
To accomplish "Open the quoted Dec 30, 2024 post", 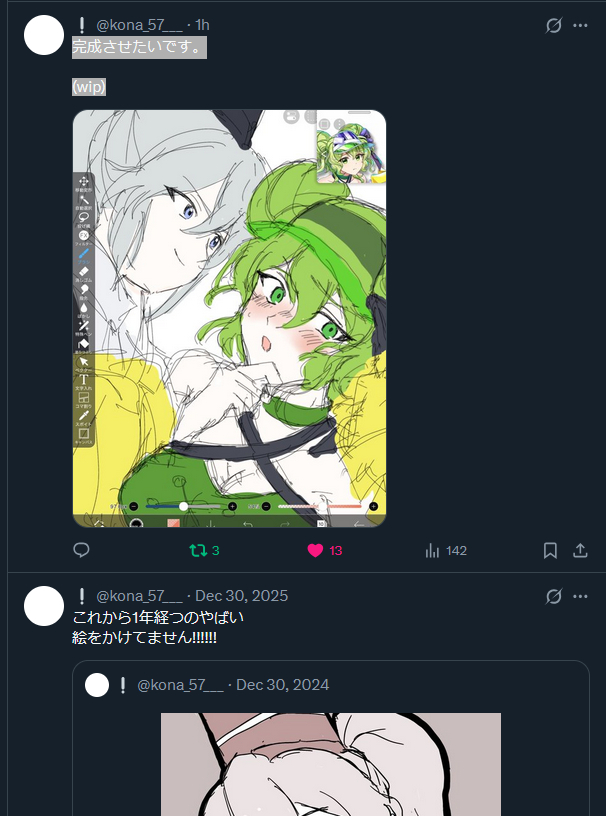I will (x=400, y=685).
